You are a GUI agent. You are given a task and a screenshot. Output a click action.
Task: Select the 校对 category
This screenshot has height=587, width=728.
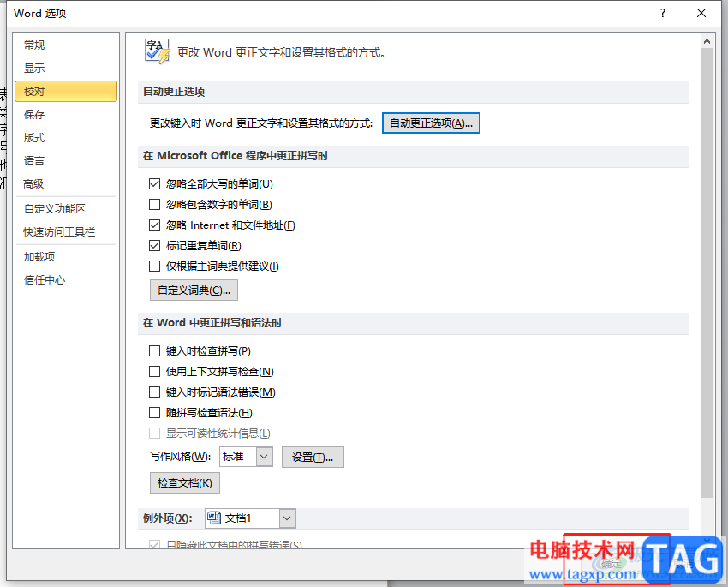tap(65, 92)
